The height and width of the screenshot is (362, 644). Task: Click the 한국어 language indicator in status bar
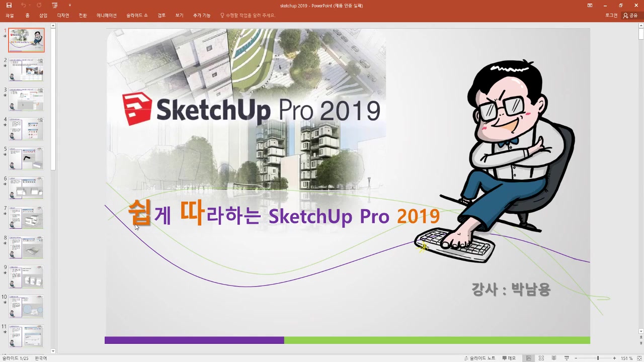[x=41, y=358]
